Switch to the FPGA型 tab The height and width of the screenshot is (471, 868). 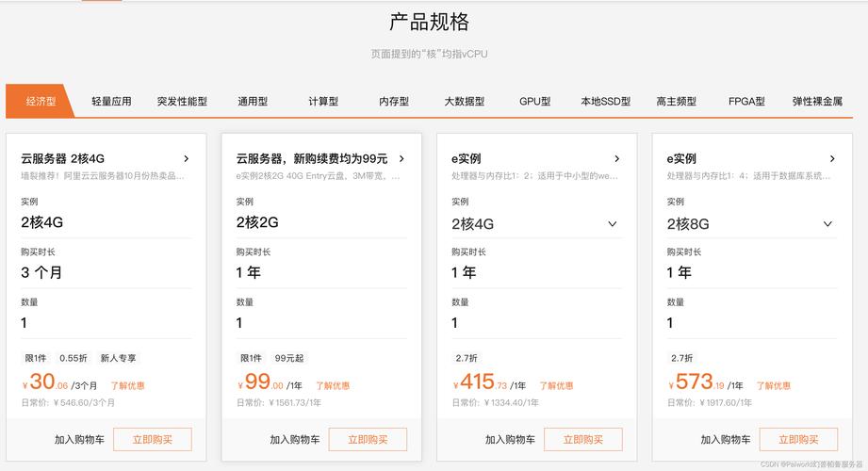tap(746, 102)
